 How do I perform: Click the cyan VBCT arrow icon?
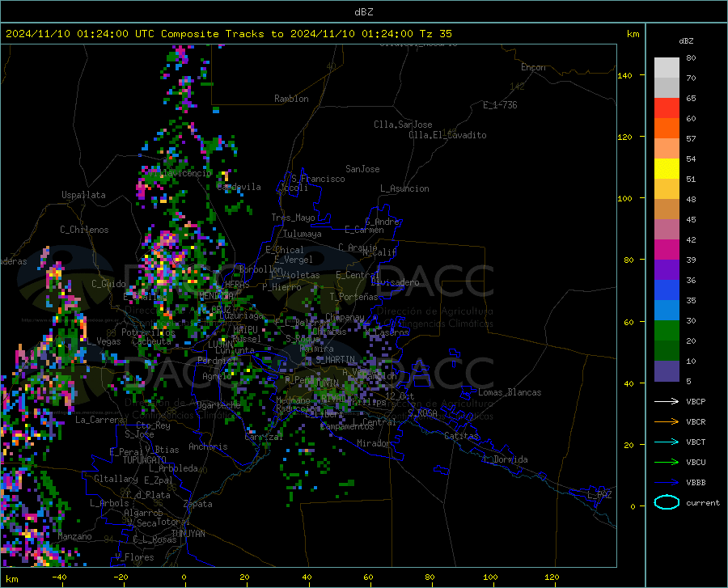click(667, 442)
